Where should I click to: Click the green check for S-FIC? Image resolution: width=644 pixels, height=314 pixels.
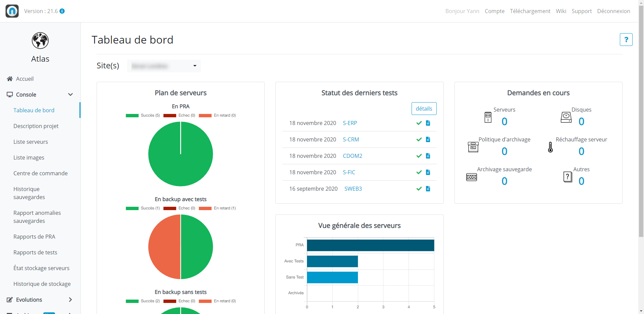419,172
